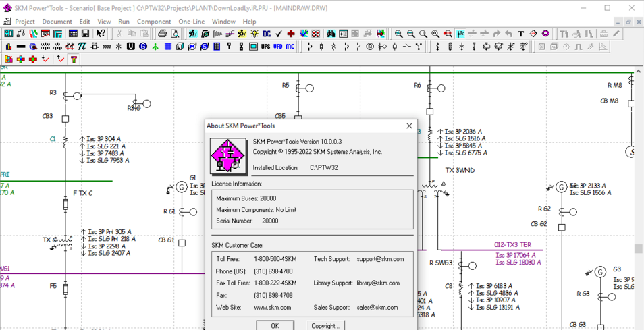This screenshot has width=644, height=330.
Task: Select the TX 3WND transformer label
Action: tap(460, 170)
